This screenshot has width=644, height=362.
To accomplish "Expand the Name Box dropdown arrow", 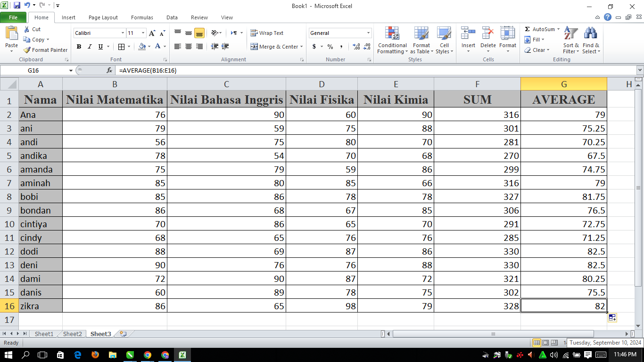I will point(71,70).
